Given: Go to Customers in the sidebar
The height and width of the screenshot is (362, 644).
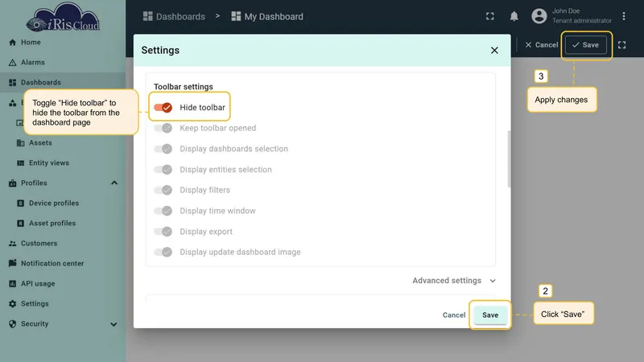Looking at the screenshot, I should (x=39, y=244).
